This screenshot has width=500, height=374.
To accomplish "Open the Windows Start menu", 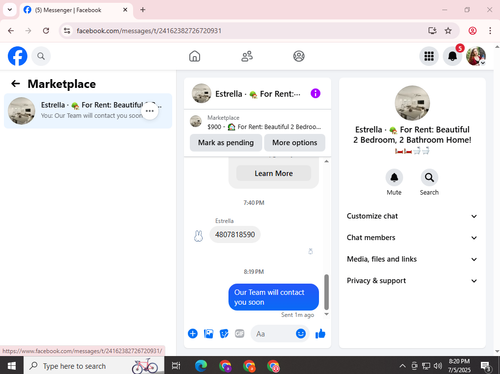I will [12, 366].
